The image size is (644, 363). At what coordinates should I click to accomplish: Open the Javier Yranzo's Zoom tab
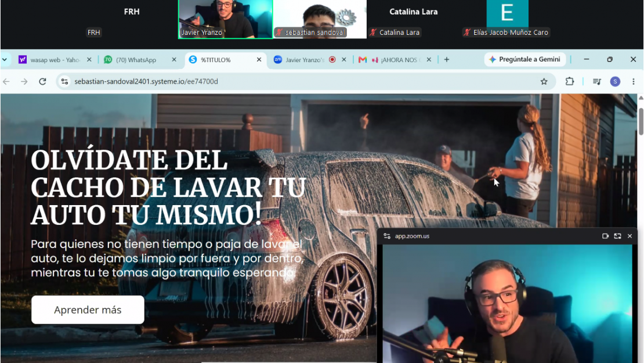[310, 60]
